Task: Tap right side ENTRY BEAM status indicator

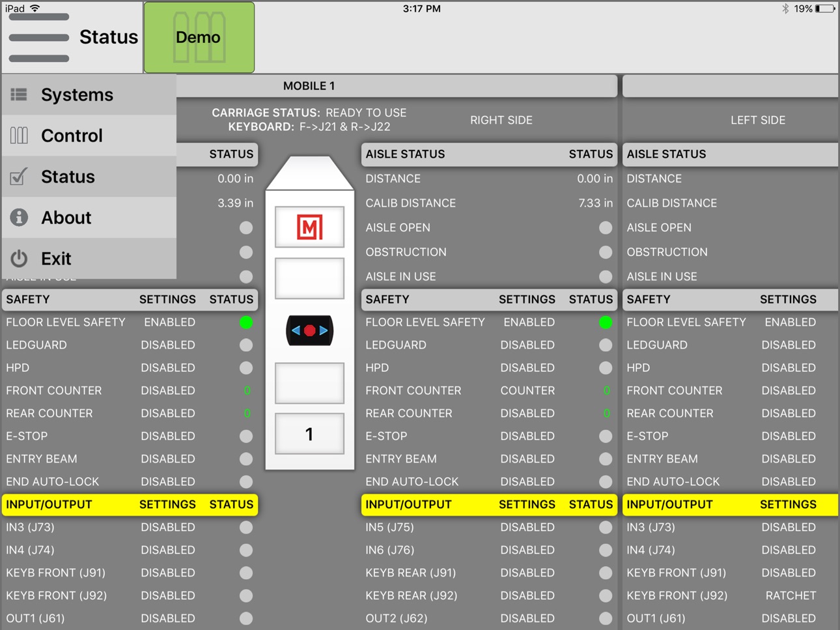Action: 606,459
